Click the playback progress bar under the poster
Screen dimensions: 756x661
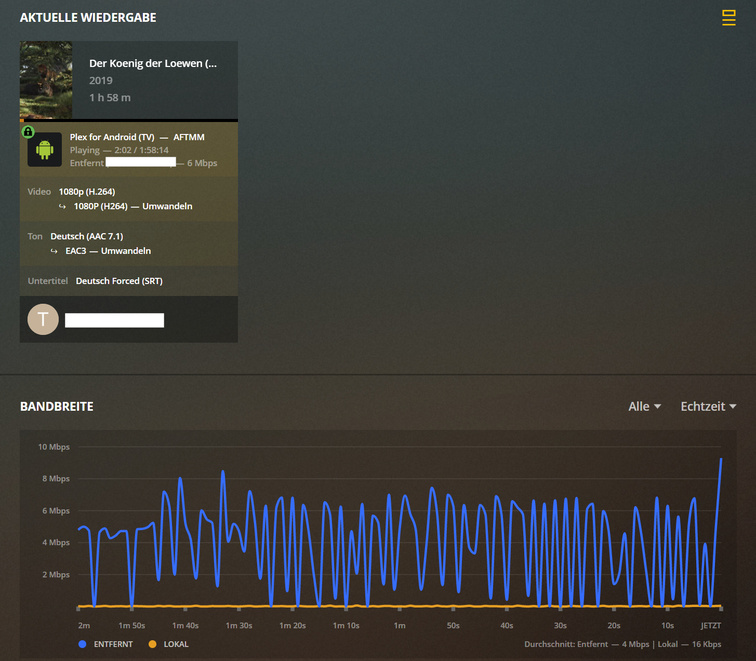129,120
